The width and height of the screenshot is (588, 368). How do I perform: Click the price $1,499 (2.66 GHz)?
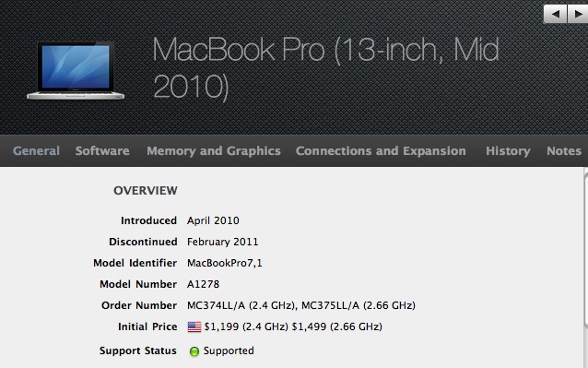337,326
